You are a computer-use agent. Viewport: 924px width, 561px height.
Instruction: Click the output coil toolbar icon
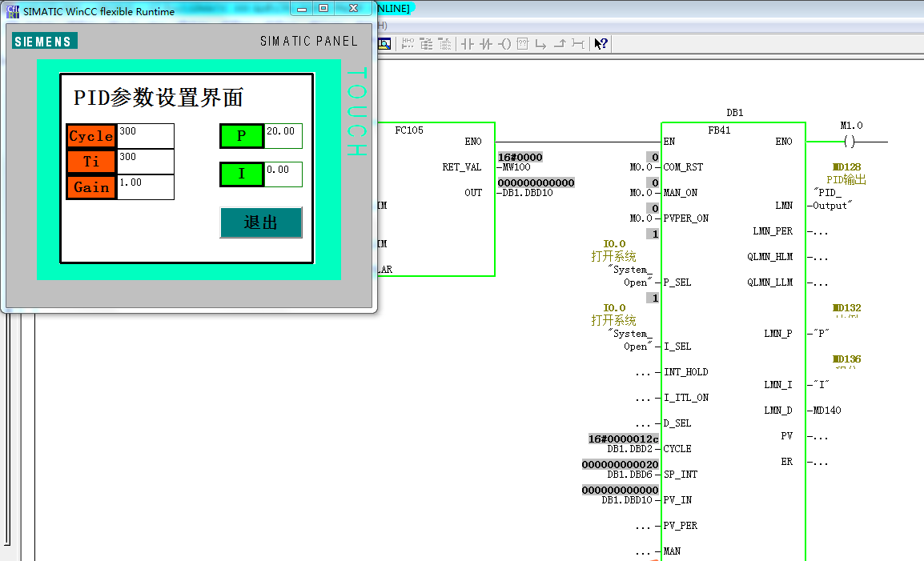coord(504,43)
